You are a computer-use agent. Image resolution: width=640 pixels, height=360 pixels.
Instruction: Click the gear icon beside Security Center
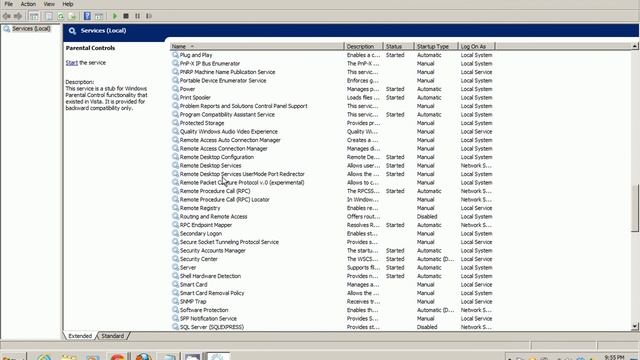(x=175, y=259)
